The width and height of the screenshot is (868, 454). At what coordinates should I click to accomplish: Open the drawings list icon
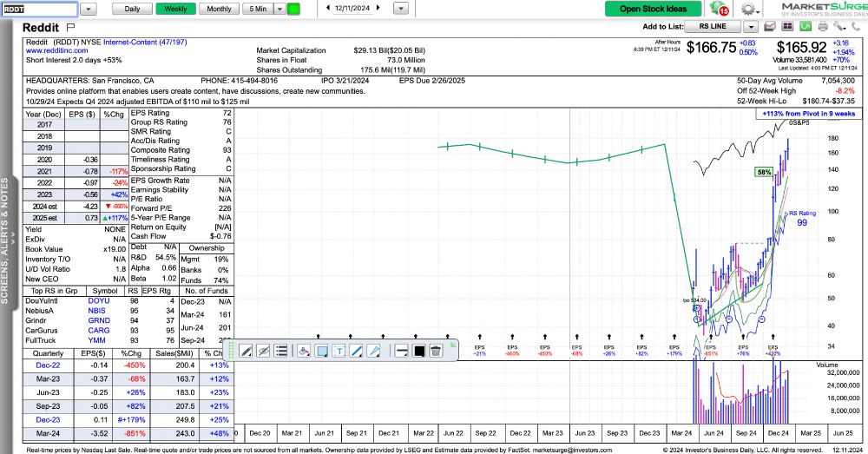280,351
